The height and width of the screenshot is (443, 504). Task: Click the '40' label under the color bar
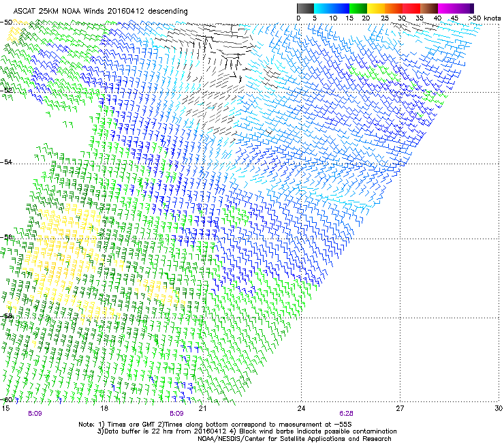[x=437, y=18]
